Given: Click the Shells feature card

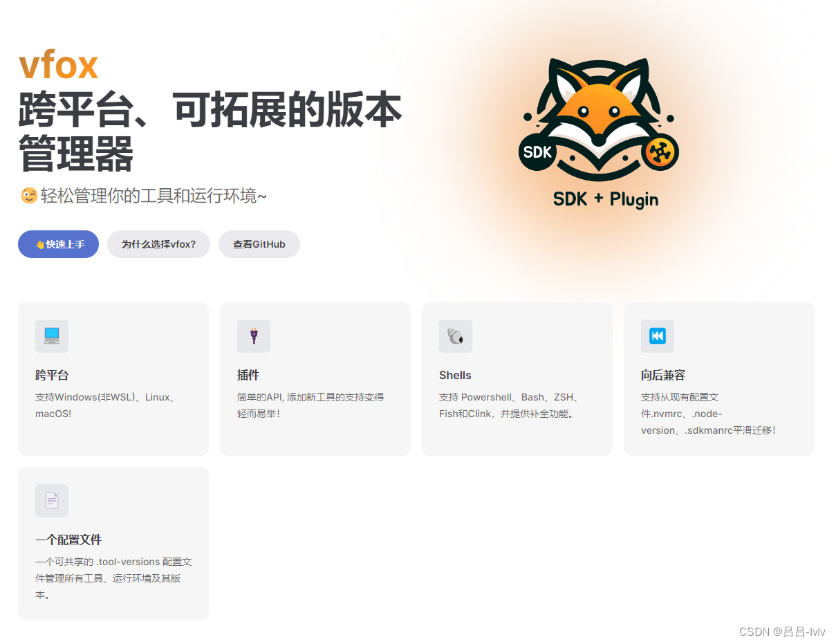Looking at the screenshot, I should point(517,378).
